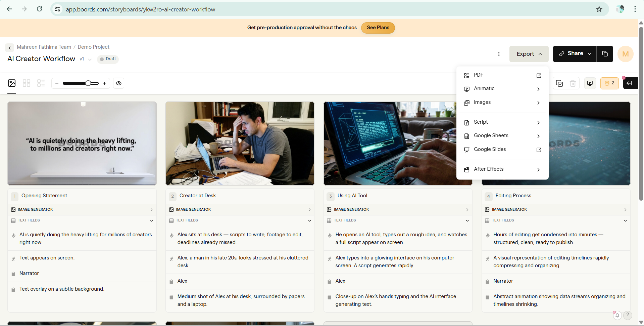Toggle the Draft status badge
Screen dimensions: 644x326
tap(108, 59)
